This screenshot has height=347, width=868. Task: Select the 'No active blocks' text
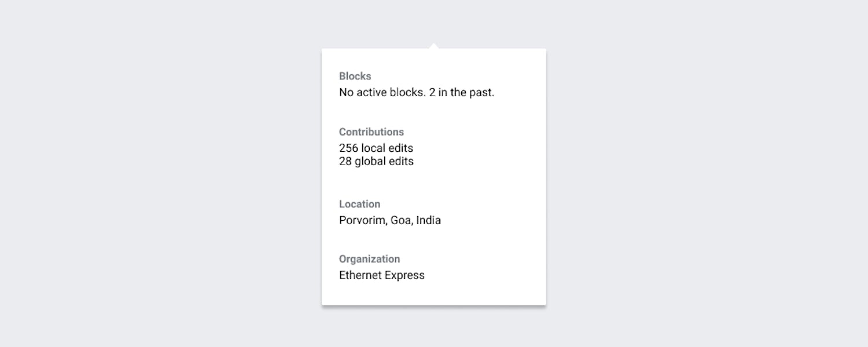[x=381, y=93]
